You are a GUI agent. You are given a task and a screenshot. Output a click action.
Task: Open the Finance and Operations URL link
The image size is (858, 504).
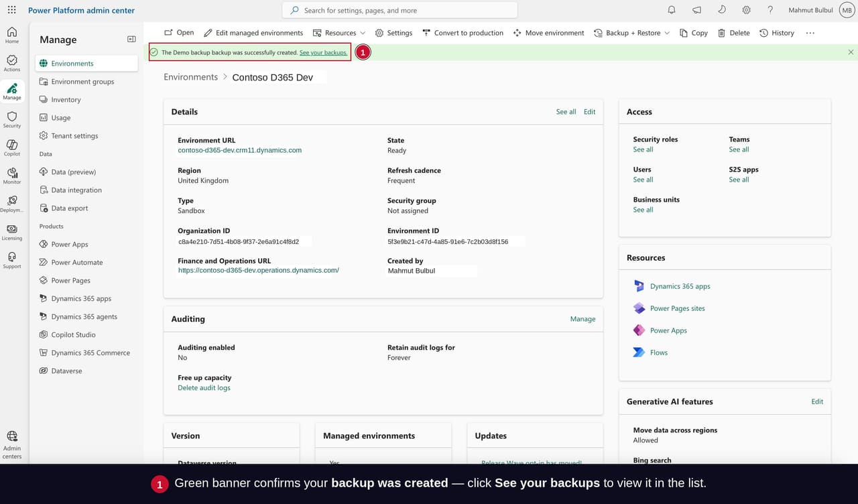(x=258, y=270)
